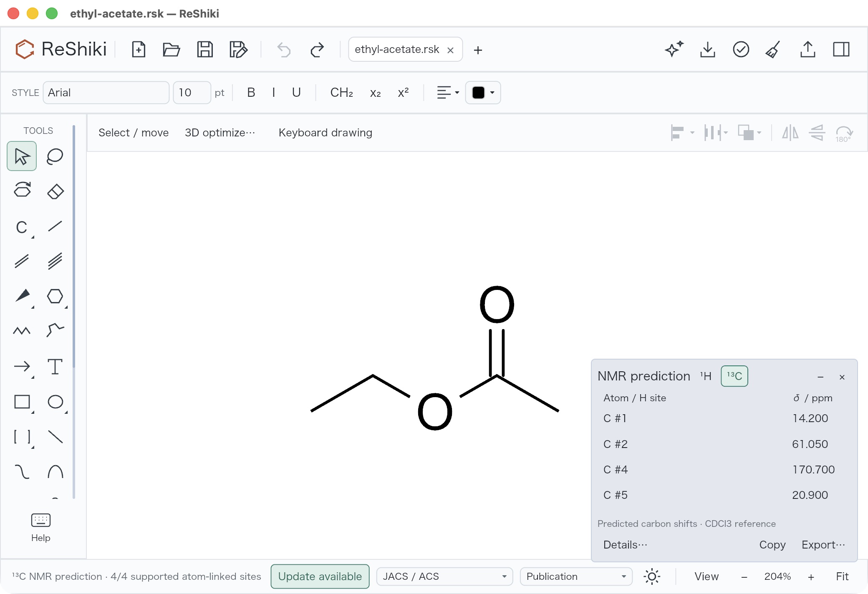Toggle Italic text formatting
This screenshot has width=868, height=594.
click(273, 93)
